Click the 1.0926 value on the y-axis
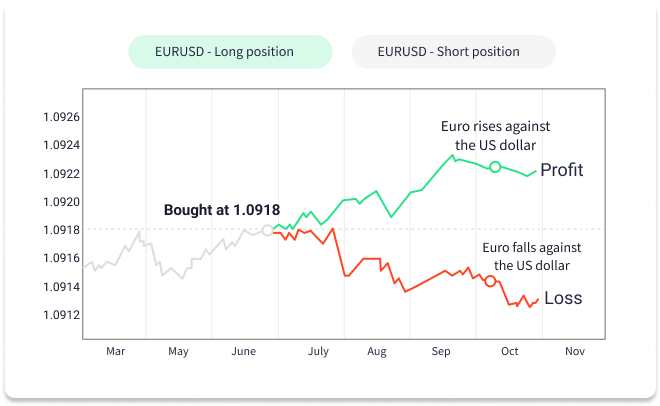 point(60,117)
